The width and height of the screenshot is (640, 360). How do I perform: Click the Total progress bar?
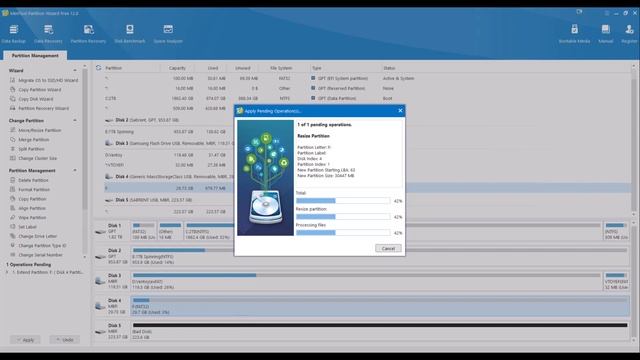click(x=343, y=201)
